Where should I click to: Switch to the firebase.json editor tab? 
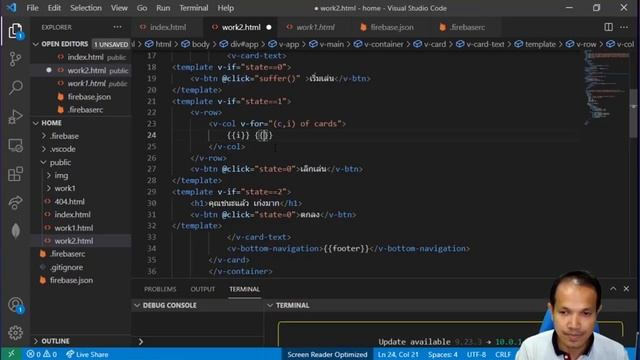click(391, 27)
